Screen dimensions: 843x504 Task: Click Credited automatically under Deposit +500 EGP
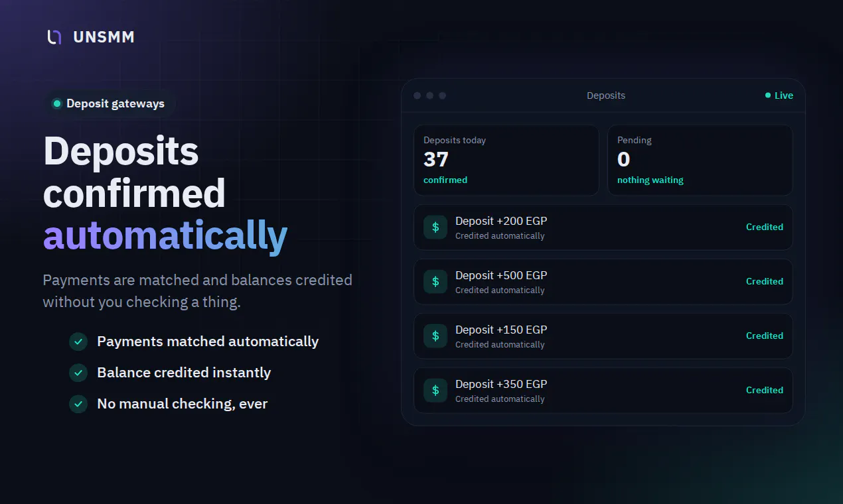(x=500, y=290)
